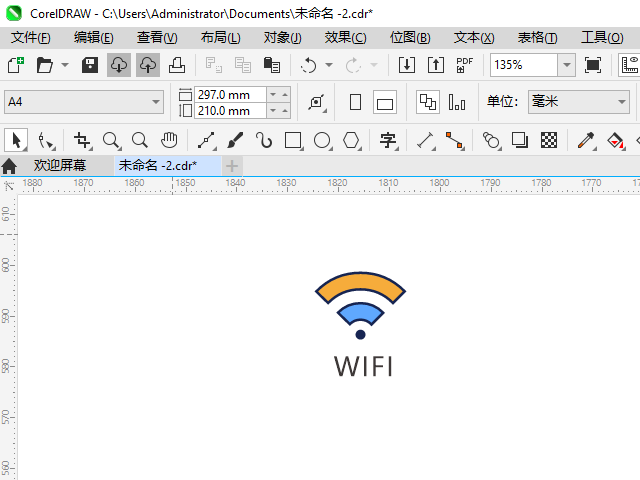640x480 pixels.
Task: Add a new document tab with plus
Action: pos(232,166)
